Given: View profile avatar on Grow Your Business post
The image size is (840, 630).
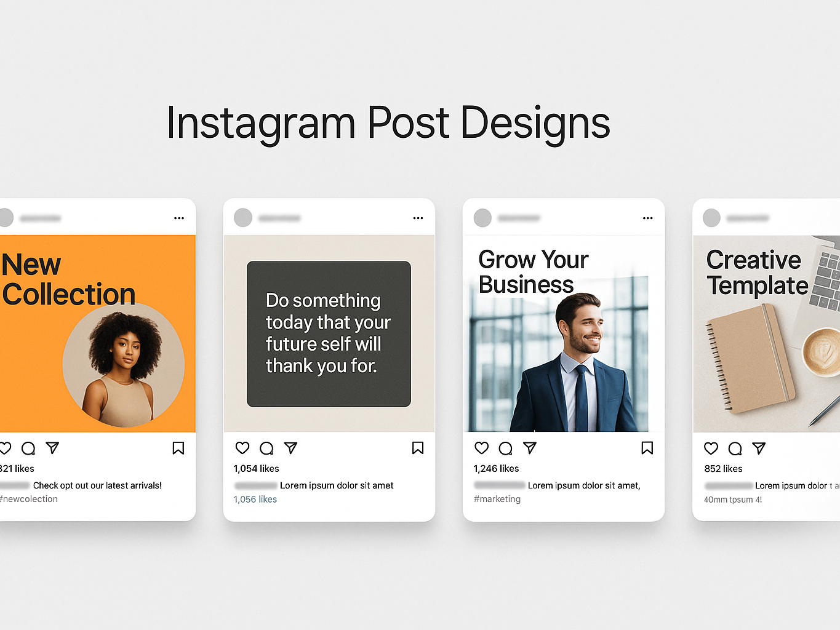Looking at the screenshot, I should [482, 218].
